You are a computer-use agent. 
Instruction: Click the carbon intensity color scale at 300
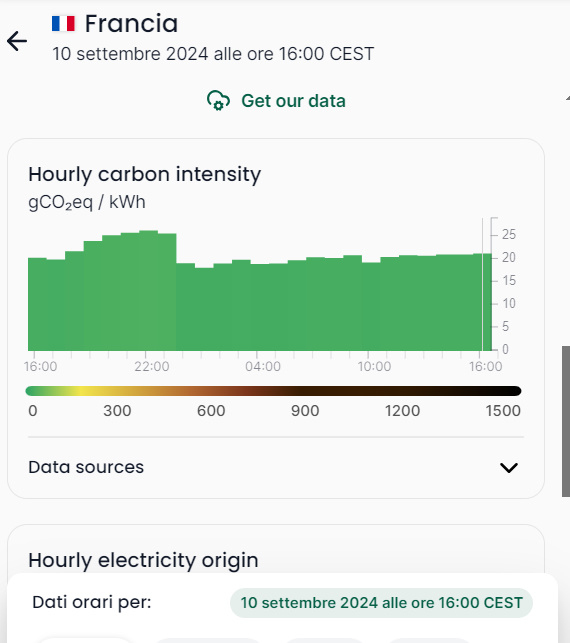(x=117, y=391)
